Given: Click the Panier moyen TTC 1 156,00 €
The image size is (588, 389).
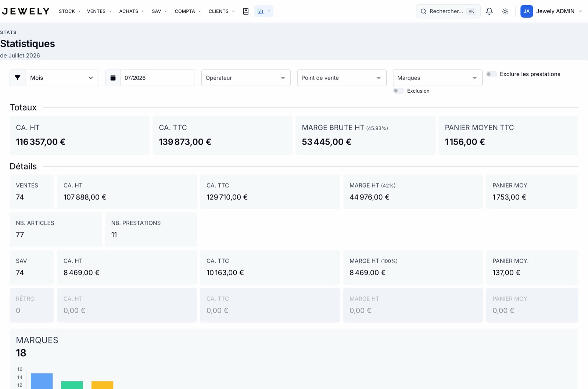Looking at the screenshot, I should click(465, 142).
